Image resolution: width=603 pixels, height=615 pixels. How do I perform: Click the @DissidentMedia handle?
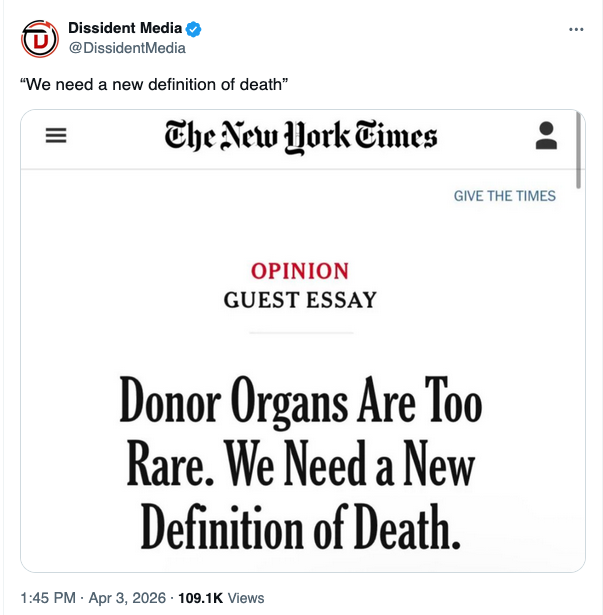click(x=126, y=48)
